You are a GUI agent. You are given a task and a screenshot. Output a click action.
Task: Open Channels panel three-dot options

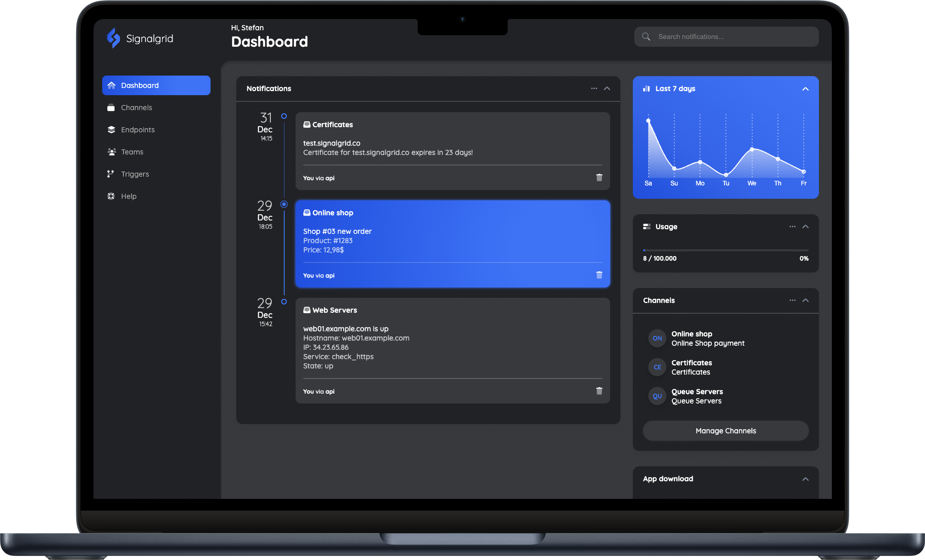pyautogui.click(x=792, y=300)
